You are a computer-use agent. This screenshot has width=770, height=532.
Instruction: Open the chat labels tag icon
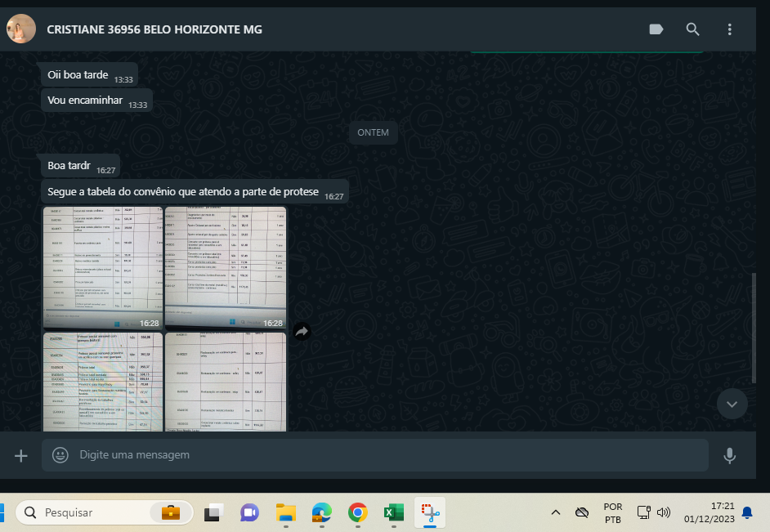656,29
